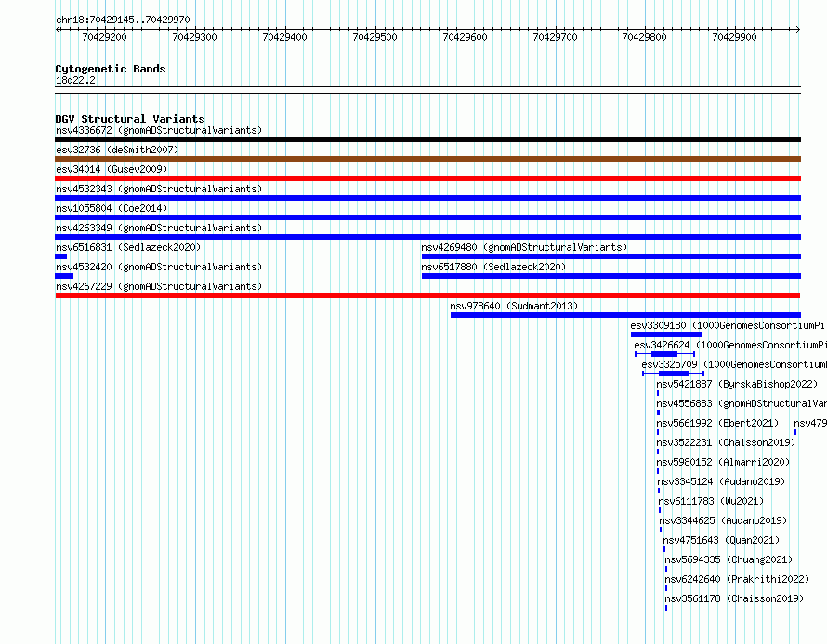The height and width of the screenshot is (644, 827).
Task: Select nsv4556883 gnomADStructuralVariants label
Action: pos(742,403)
